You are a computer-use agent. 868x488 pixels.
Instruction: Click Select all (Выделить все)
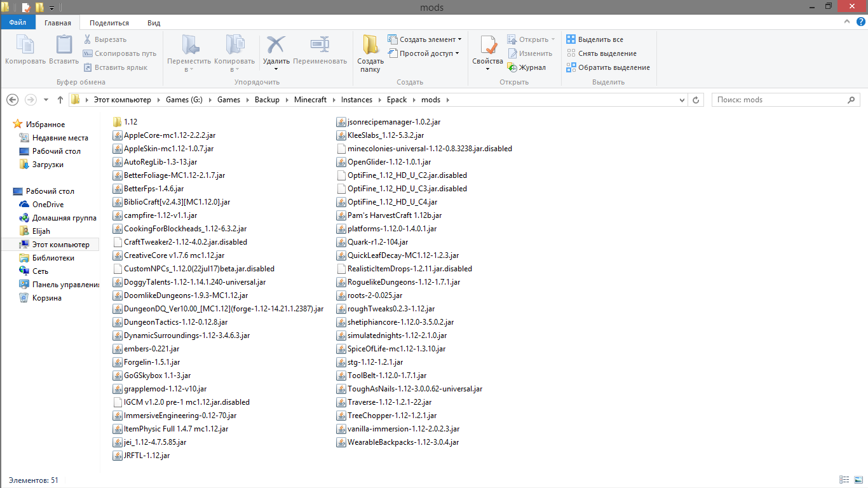(x=595, y=39)
